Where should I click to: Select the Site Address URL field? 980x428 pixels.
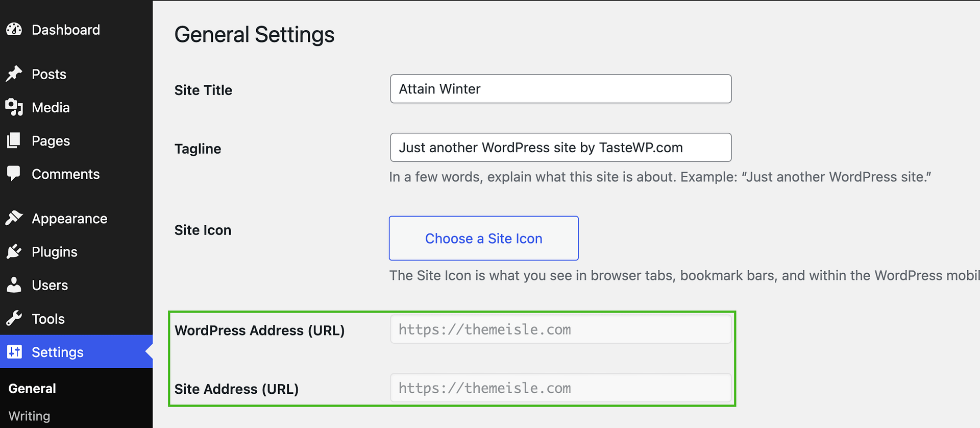(x=560, y=388)
